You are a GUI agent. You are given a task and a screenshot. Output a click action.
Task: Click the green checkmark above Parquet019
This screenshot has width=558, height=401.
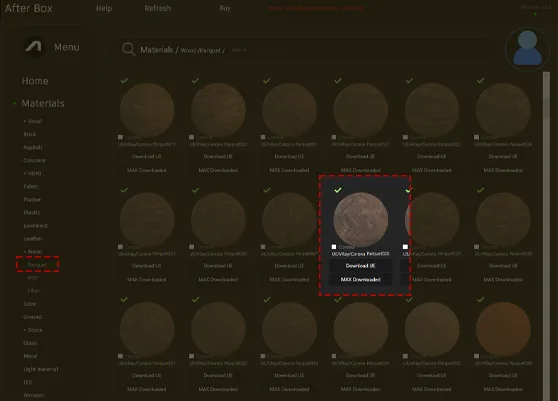point(124,80)
